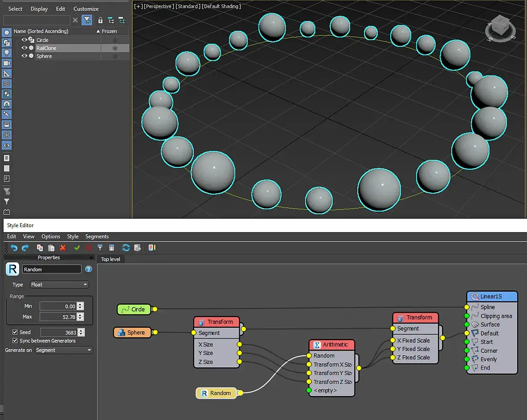Screen dimensions: 527x420
Task: Click the Max range value field
Action: click(x=58, y=317)
